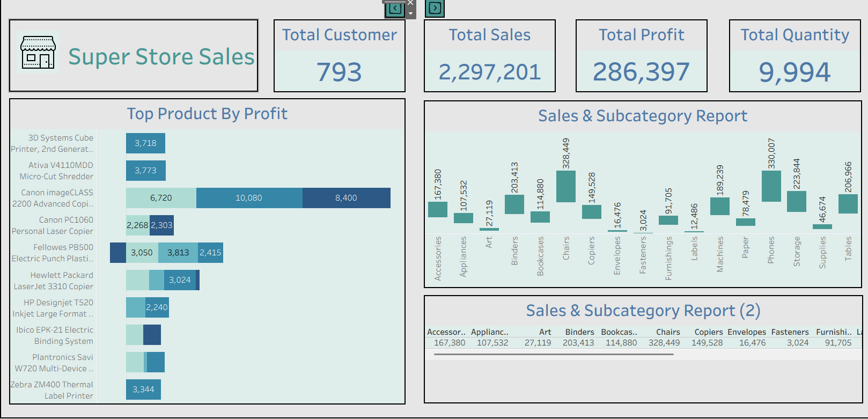
Task: Select the Machines bar in subcategory chart
Action: click(720, 206)
